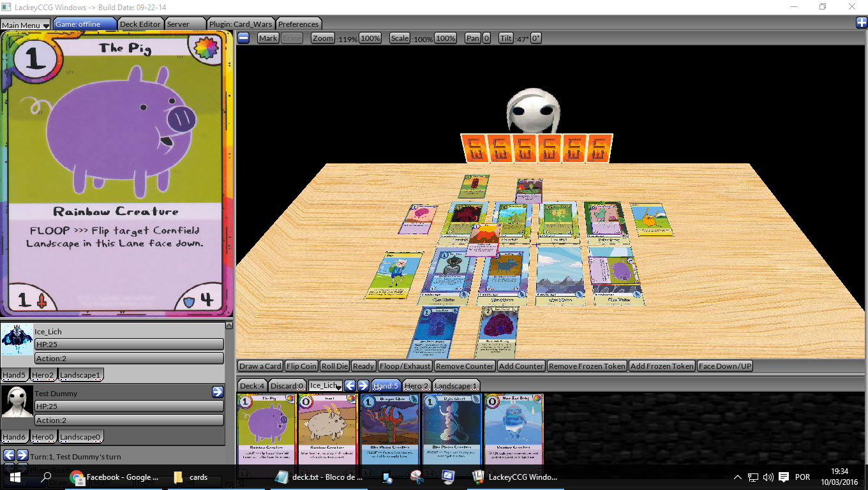Click the purple pig card on the table
The width and height of the screenshot is (868, 490).
point(615,271)
